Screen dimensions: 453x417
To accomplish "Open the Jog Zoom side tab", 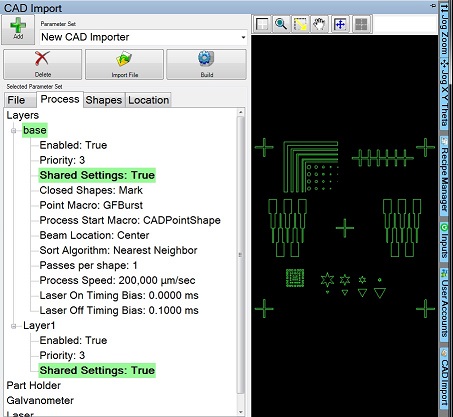I will coord(444,29).
